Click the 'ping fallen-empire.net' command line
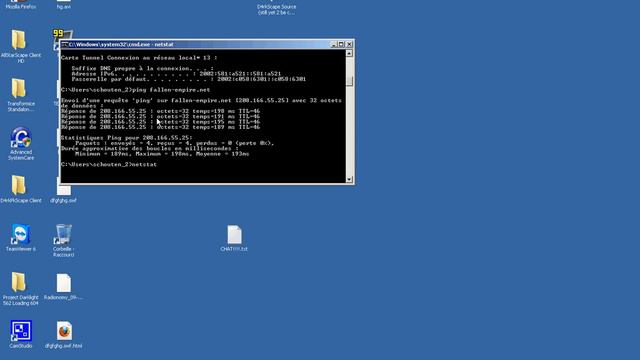Image resolution: width=640 pixels, height=360 pixels. pos(136,90)
